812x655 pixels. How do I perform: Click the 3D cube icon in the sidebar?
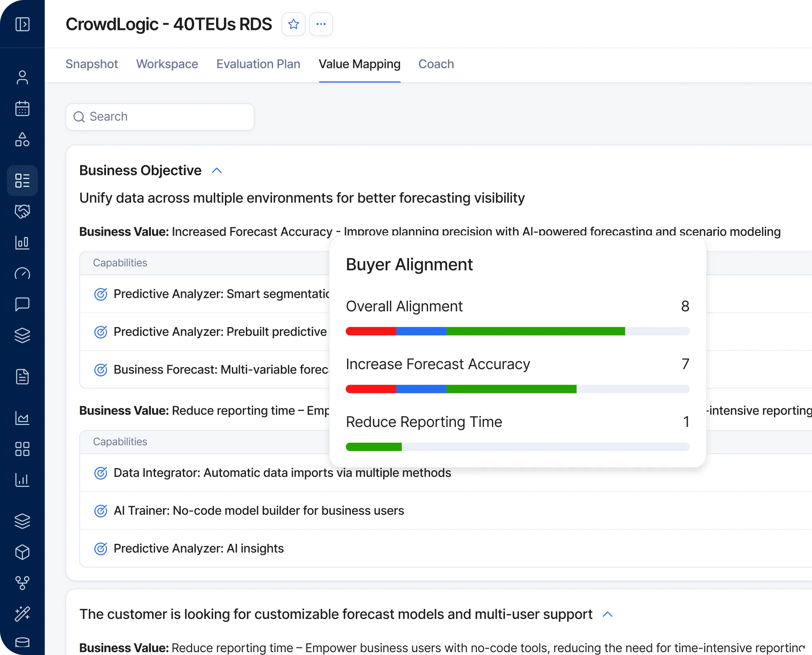tap(23, 552)
